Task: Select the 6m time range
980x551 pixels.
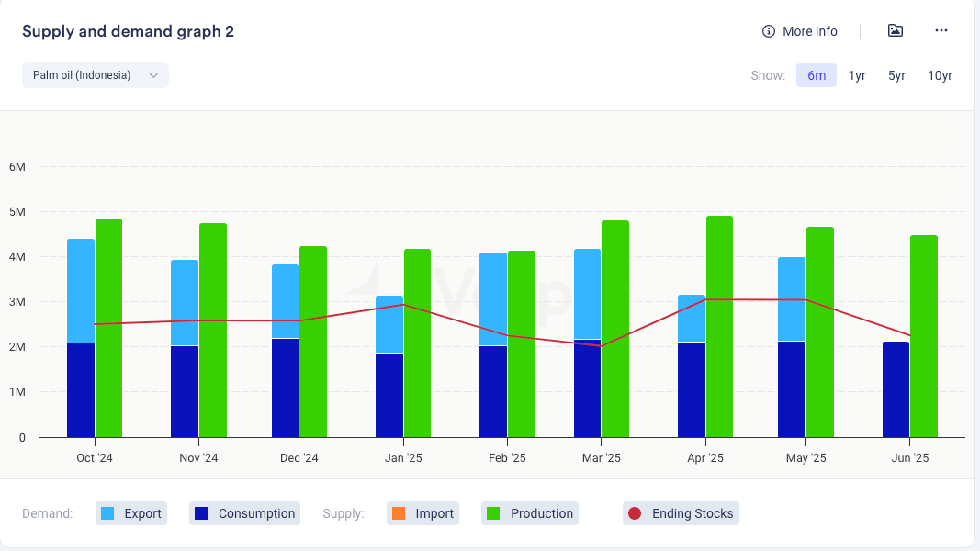Action: (817, 75)
